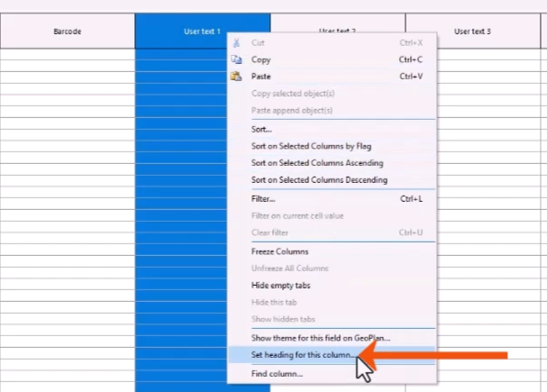Select Show hidden tabs entry
The width and height of the screenshot is (547, 392).
[x=332, y=319]
